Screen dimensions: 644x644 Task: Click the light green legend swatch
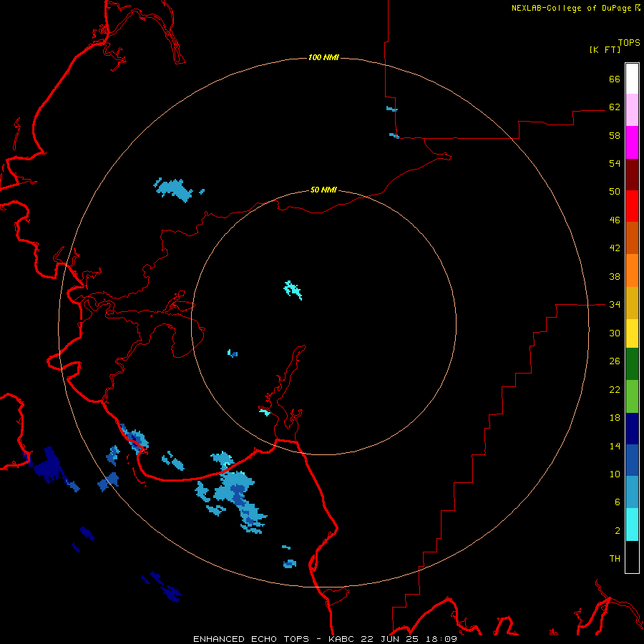pyautogui.click(x=632, y=396)
